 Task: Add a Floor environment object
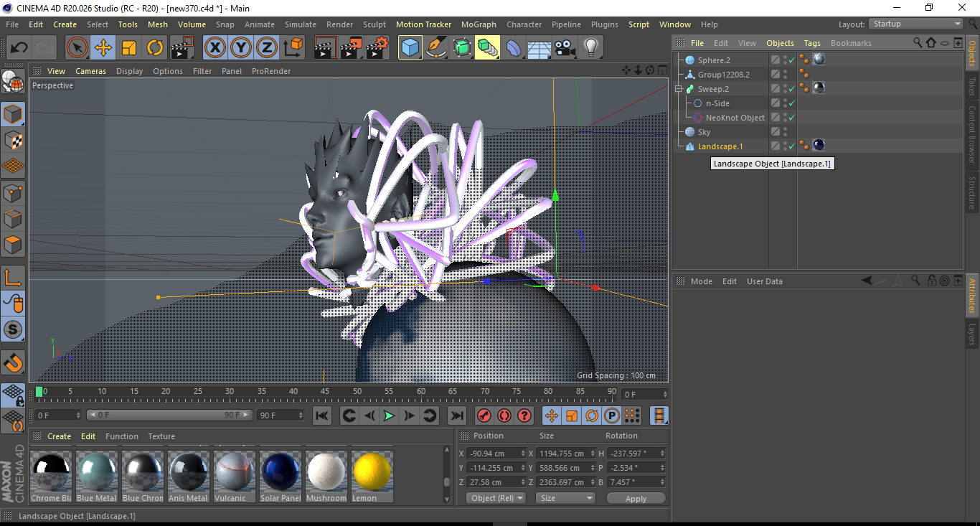coord(540,48)
